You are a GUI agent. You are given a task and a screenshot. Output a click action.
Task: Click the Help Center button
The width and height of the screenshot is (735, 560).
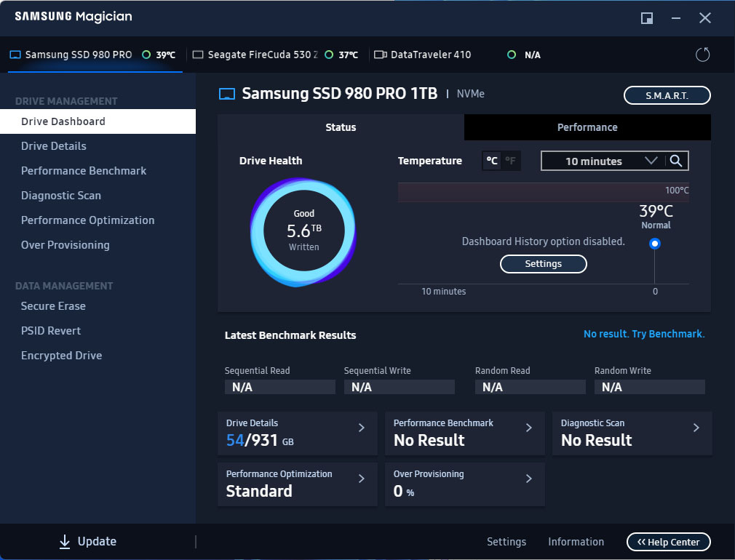point(669,543)
